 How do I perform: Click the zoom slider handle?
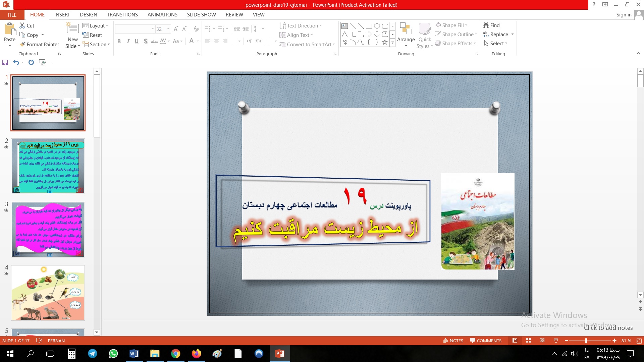click(586, 341)
